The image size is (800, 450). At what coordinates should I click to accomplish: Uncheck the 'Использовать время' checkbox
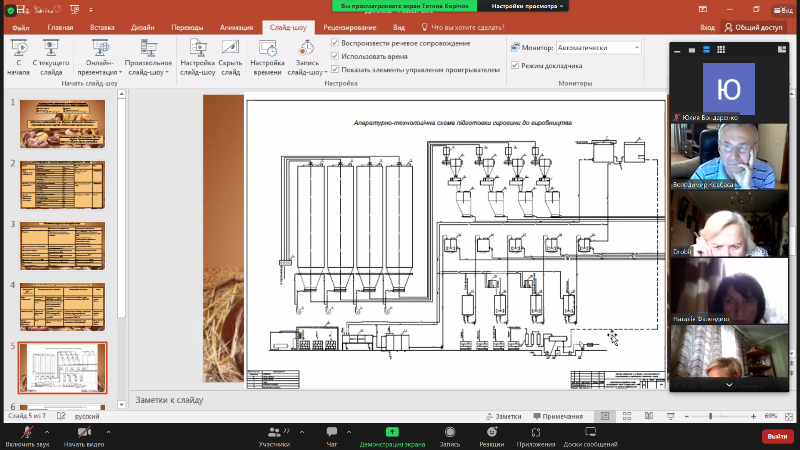[335, 57]
